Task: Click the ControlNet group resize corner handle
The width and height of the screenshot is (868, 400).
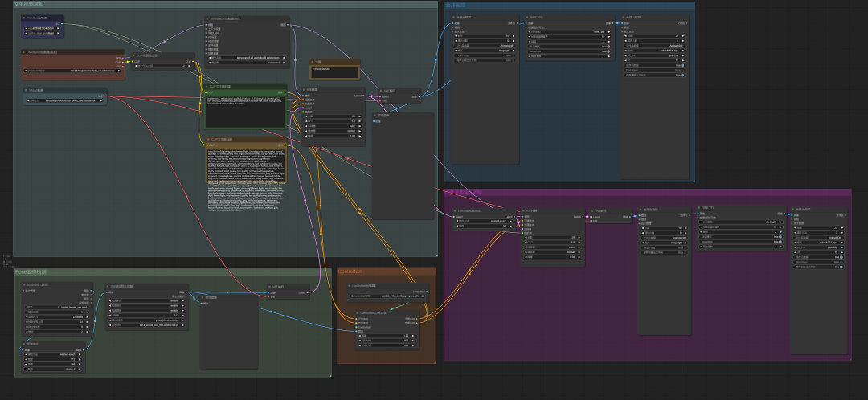Action: (x=435, y=361)
